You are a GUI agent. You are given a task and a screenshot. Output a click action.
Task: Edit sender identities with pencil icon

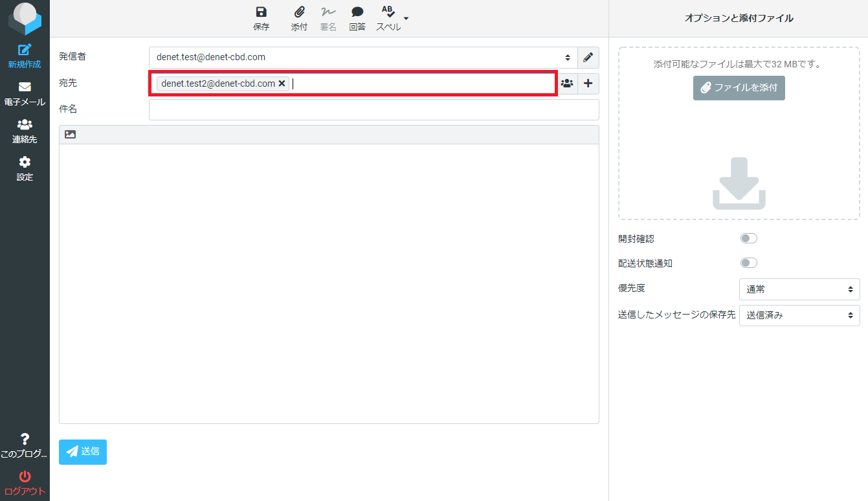588,57
